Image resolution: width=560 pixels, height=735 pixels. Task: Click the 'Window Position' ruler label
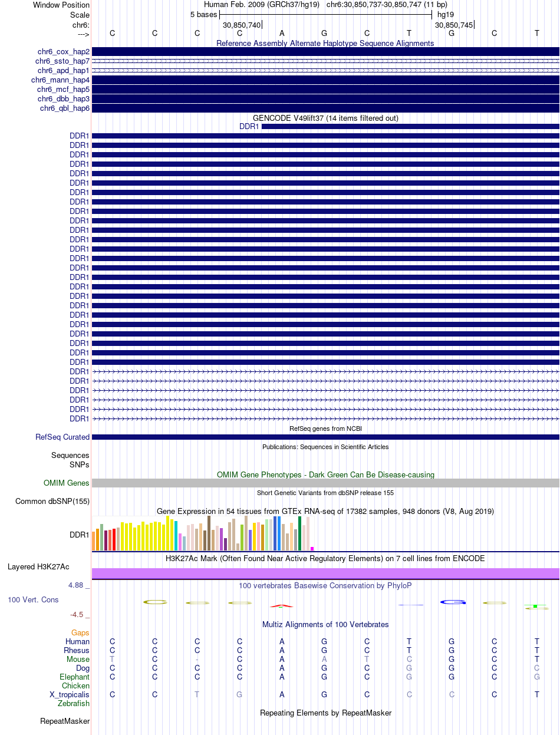click(x=61, y=5)
